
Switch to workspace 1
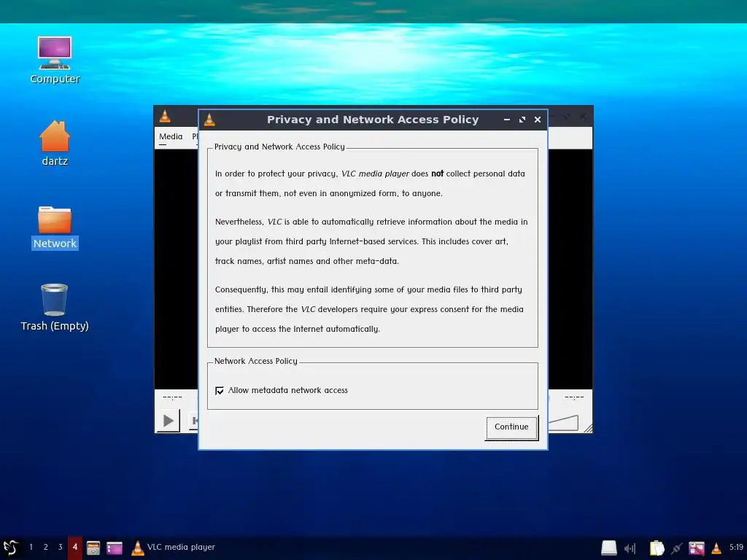31,547
